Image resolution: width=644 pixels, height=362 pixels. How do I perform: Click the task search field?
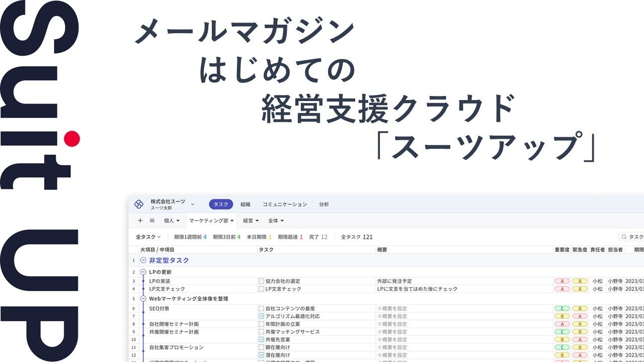point(631,237)
